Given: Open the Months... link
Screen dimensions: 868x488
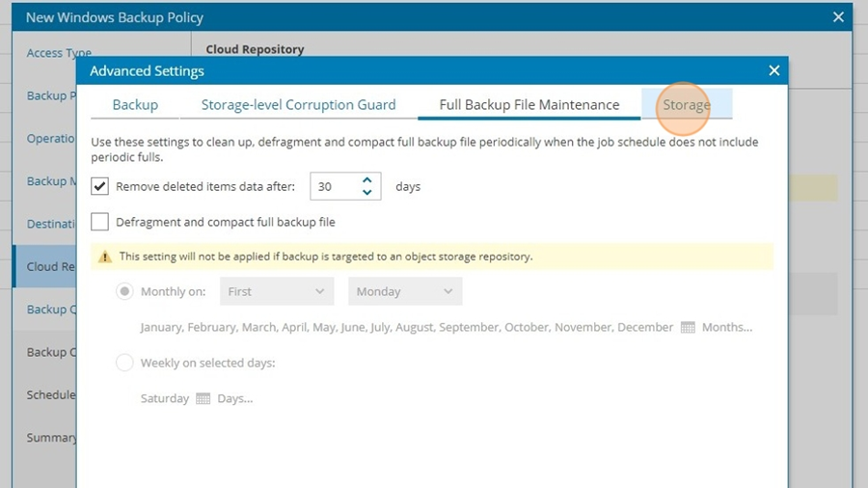Looking at the screenshot, I should [x=727, y=327].
